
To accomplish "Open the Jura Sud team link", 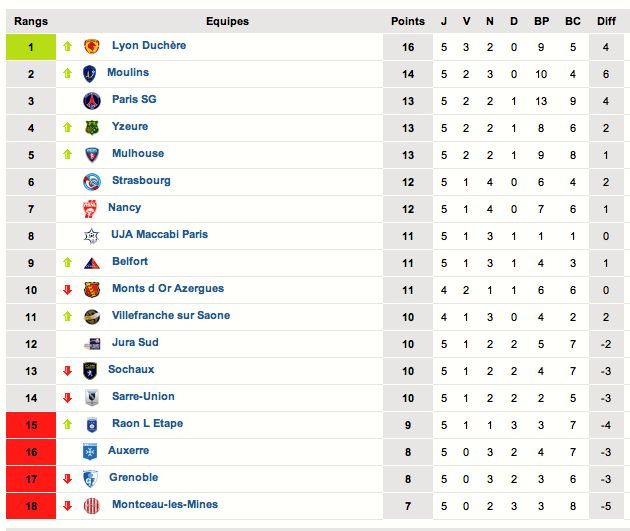I will [x=135, y=342].
